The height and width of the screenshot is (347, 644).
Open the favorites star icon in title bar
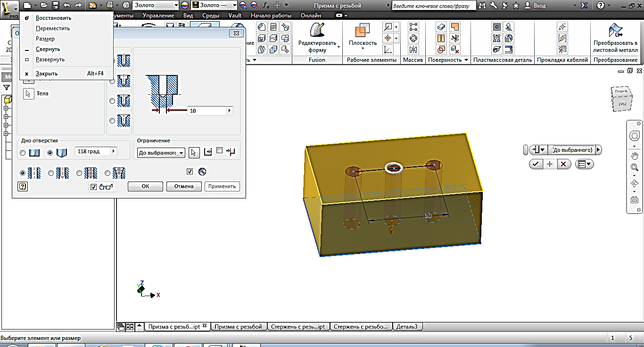point(516,5)
